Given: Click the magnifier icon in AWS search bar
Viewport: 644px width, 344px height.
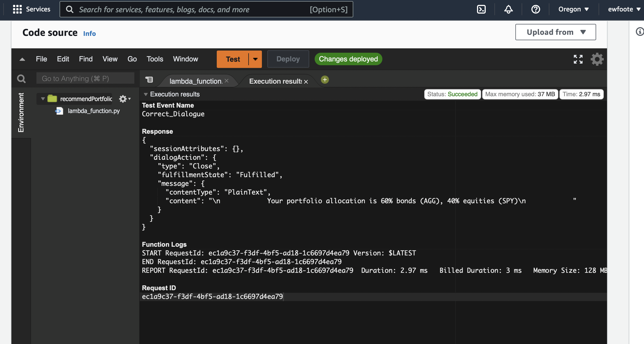Looking at the screenshot, I should [70, 9].
